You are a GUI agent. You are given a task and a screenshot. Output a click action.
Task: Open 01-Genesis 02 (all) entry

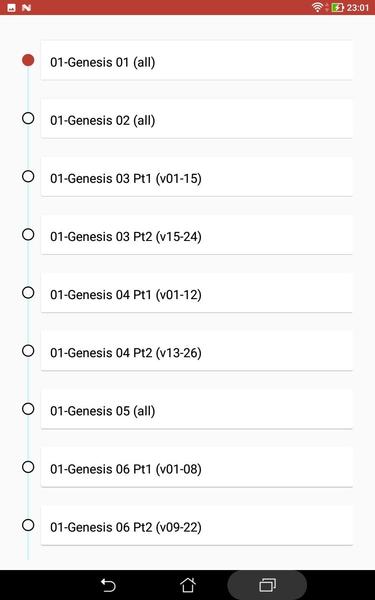pyautogui.click(x=197, y=119)
